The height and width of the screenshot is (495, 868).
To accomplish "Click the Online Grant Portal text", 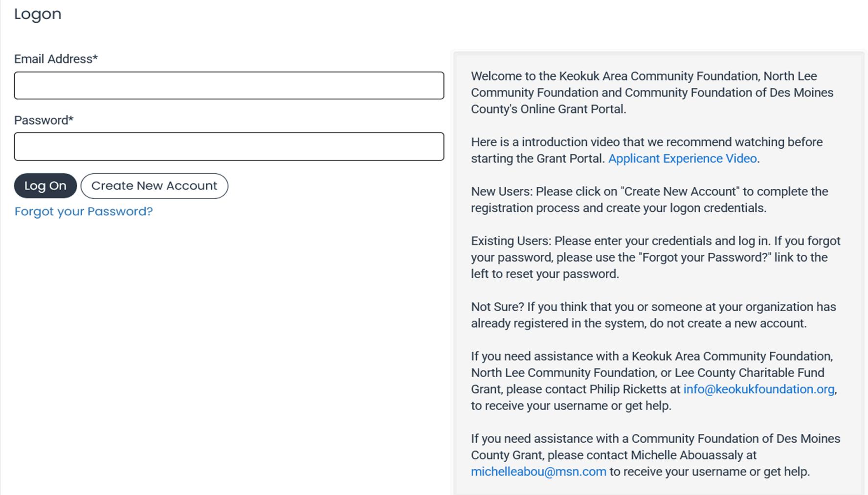I will click(573, 109).
